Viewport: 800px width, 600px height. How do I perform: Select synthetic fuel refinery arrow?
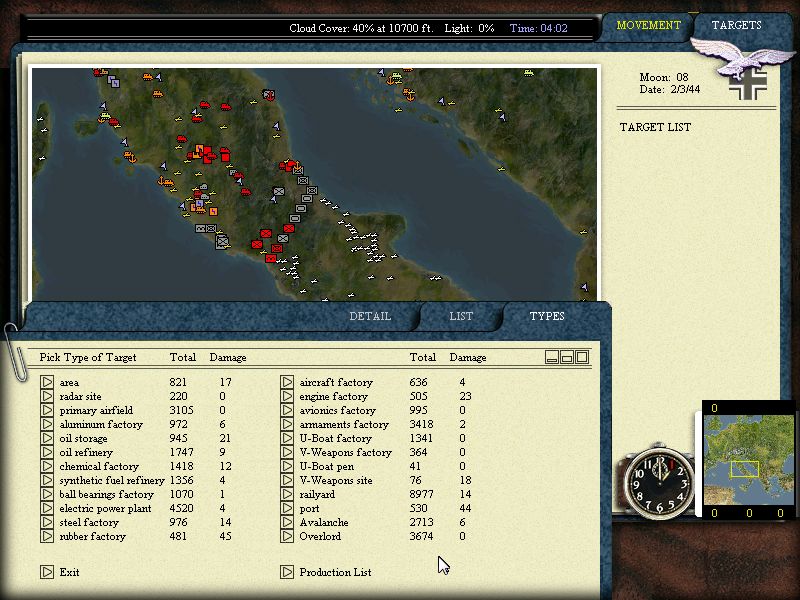click(47, 480)
